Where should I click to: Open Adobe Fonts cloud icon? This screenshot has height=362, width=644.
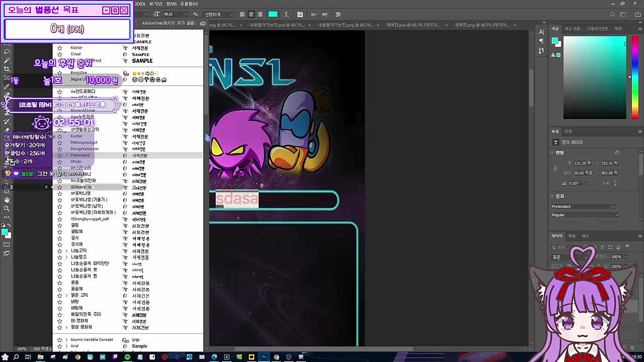coord(203,23)
